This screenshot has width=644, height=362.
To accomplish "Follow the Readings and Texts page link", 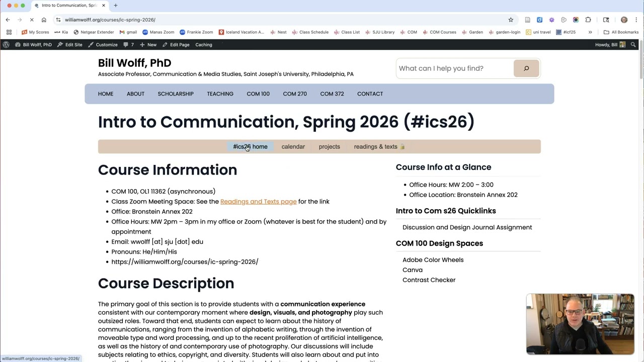I will pos(258,202).
